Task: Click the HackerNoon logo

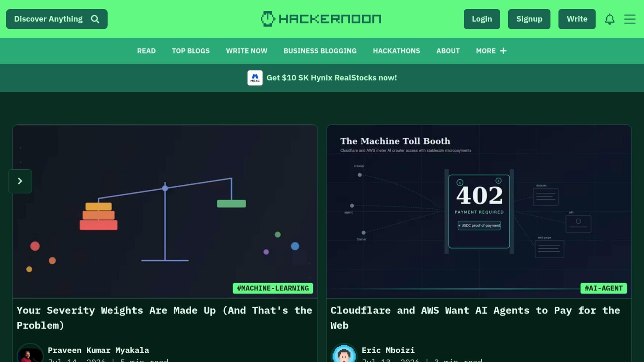Action: 321,19
